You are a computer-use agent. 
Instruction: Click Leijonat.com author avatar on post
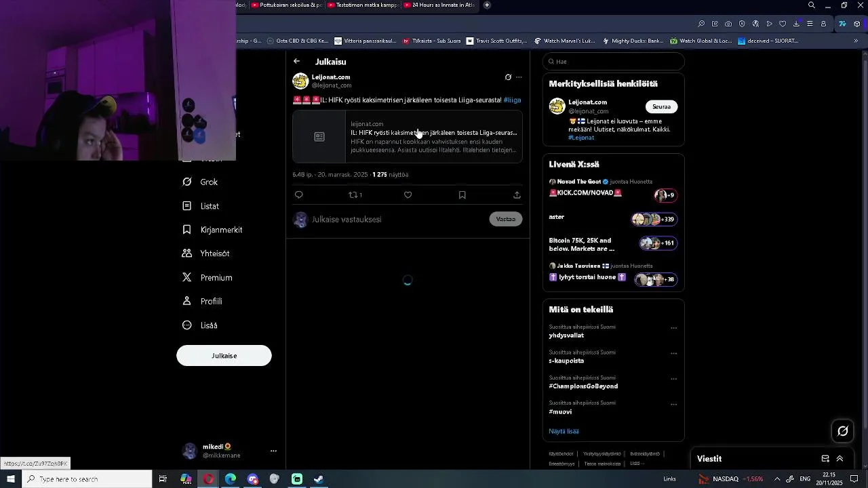[x=300, y=81]
